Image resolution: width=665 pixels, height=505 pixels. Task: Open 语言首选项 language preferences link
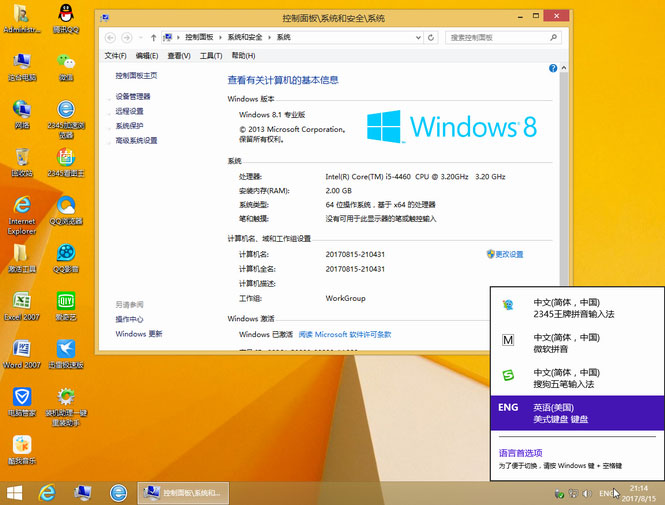pyautogui.click(x=520, y=453)
